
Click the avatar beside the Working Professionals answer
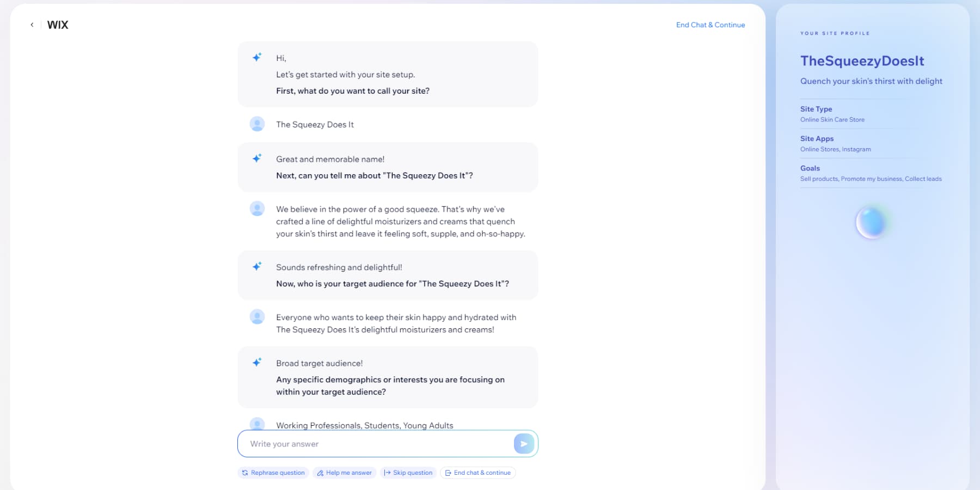pos(257,424)
